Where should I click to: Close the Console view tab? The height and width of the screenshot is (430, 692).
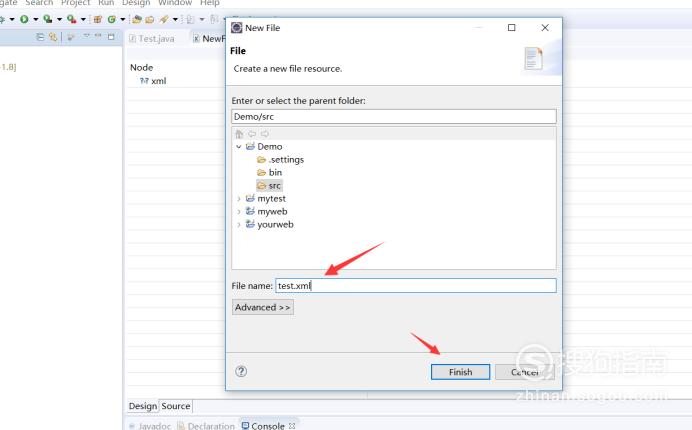292,426
